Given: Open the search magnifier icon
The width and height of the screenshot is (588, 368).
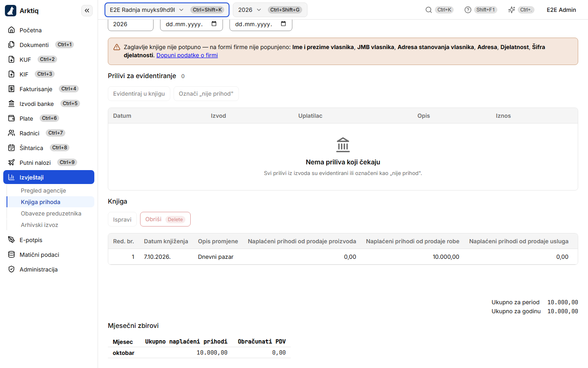Looking at the screenshot, I should 429,10.
